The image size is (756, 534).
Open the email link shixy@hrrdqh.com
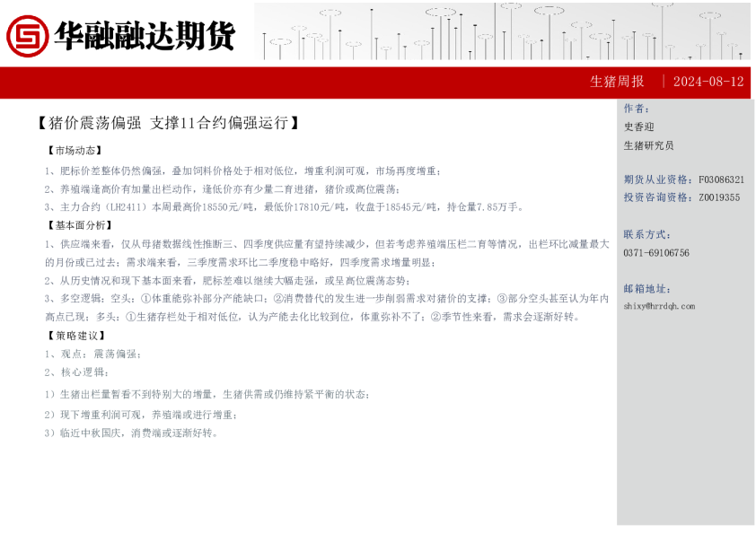[659, 306]
